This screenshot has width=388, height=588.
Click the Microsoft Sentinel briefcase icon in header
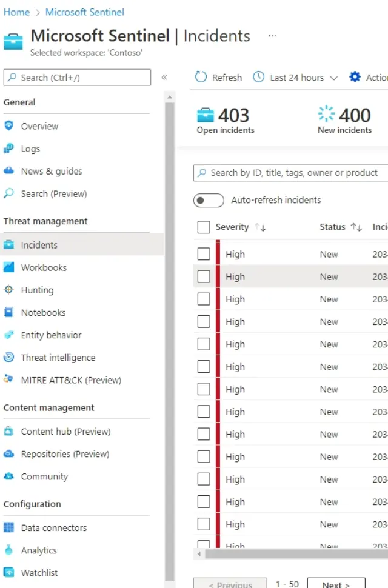(13, 42)
